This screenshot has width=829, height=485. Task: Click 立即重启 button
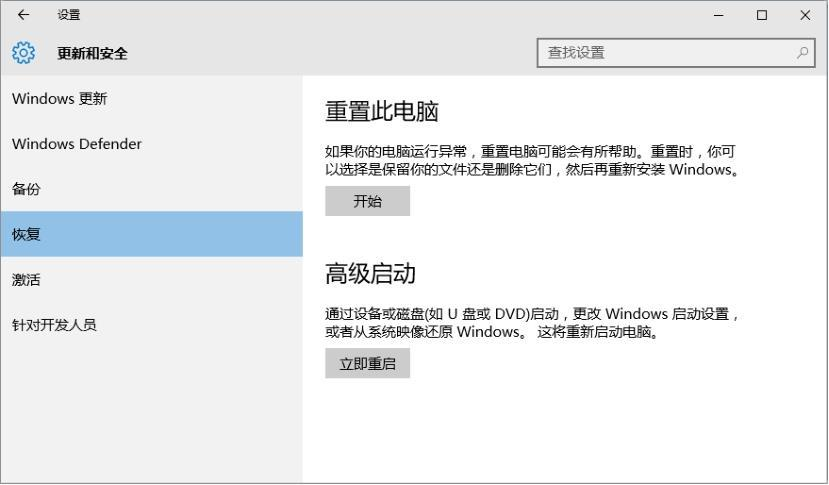point(367,363)
